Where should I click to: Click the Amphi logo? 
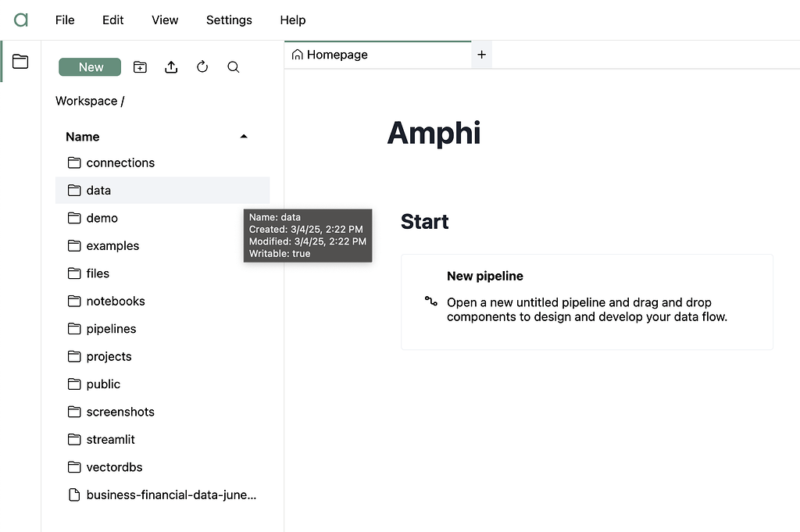point(20,20)
